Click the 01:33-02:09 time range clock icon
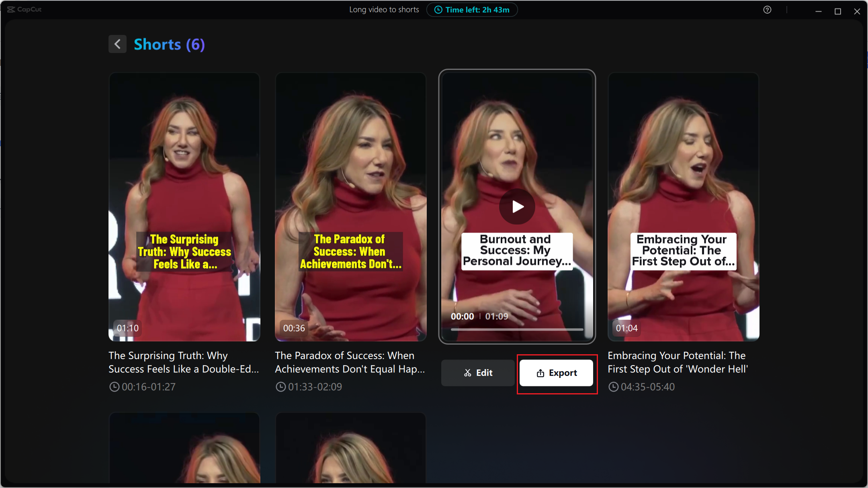Screen dimensions: 868x488 coord(280,387)
